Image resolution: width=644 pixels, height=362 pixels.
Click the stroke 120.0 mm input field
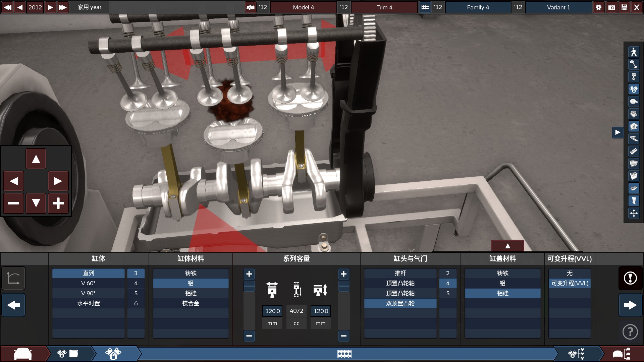[321, 311]
